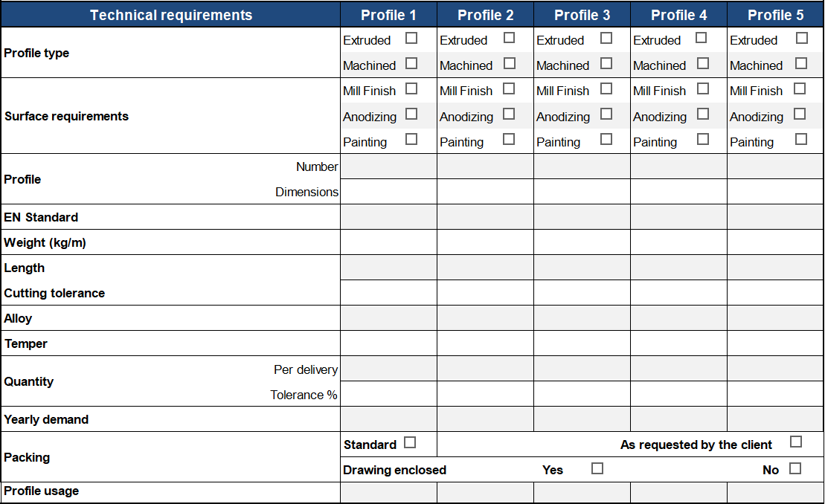Select Anodizing checkbox for Profile 4

click(703, 114)
